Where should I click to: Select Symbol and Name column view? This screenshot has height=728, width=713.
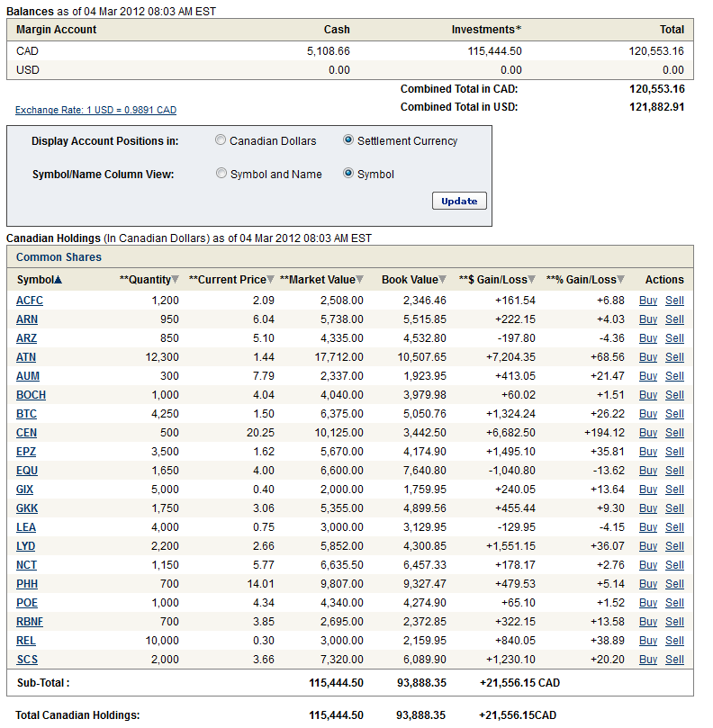(x=221, y=174)
